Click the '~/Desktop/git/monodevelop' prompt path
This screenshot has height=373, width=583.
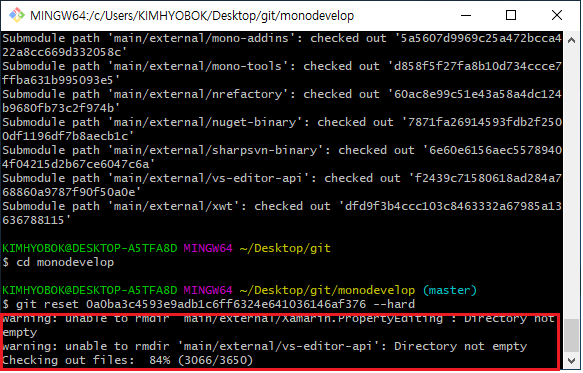[327, 290]
